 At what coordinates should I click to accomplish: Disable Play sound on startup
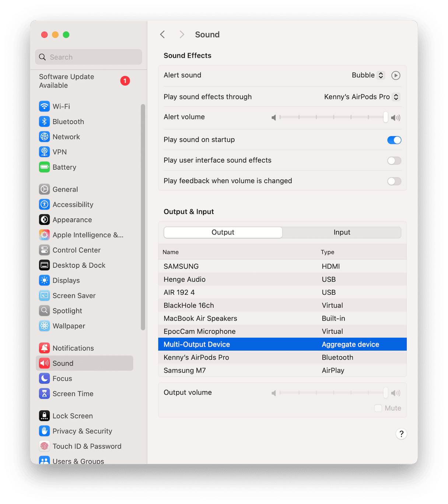pyautogui.click(x=394, y=140)
